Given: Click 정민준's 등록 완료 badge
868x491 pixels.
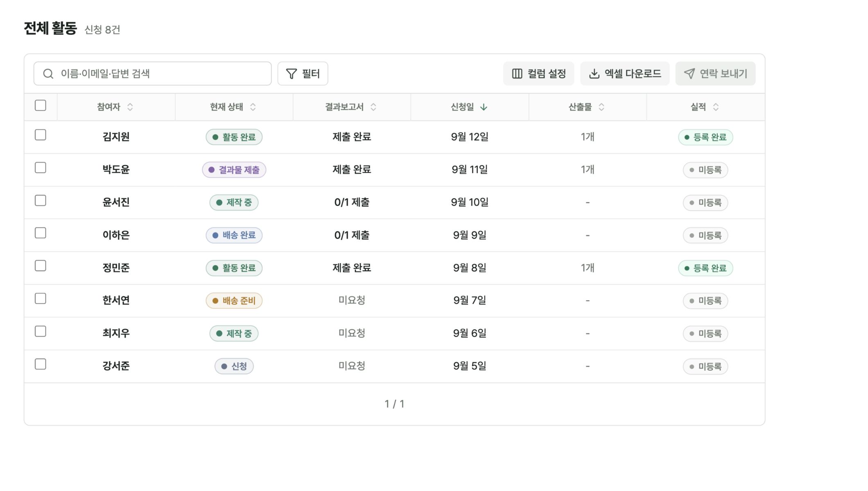Looking at the screenshot, I should pyautogui.click(x=705, y=268).
